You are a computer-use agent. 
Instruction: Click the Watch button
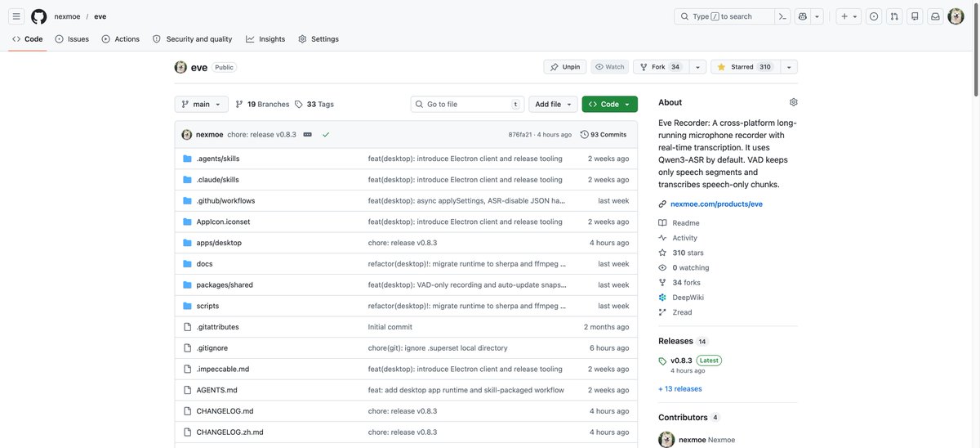(x=610, y=67)
